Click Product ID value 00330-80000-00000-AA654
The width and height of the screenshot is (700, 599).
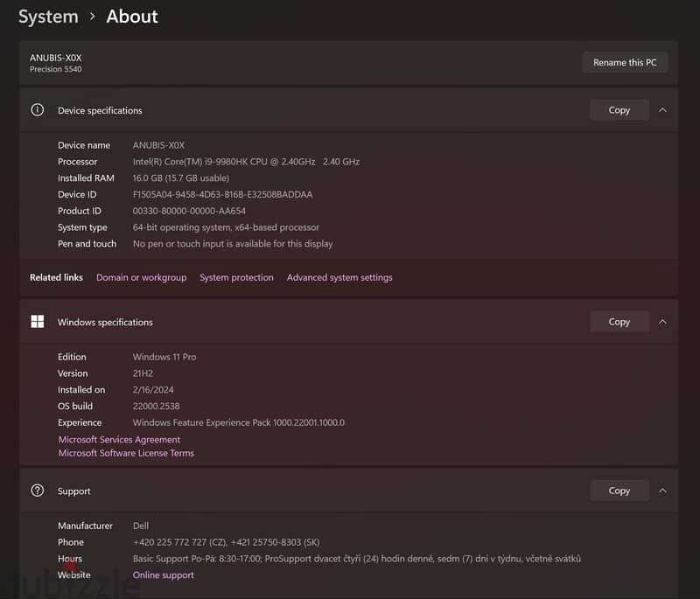tap(189, 211)
